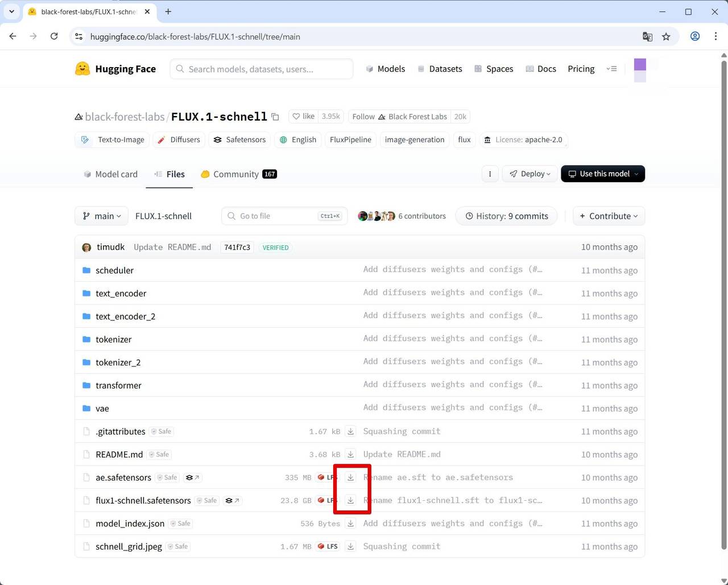
Task: Open a new browser tab
Action: pos(168,11)
